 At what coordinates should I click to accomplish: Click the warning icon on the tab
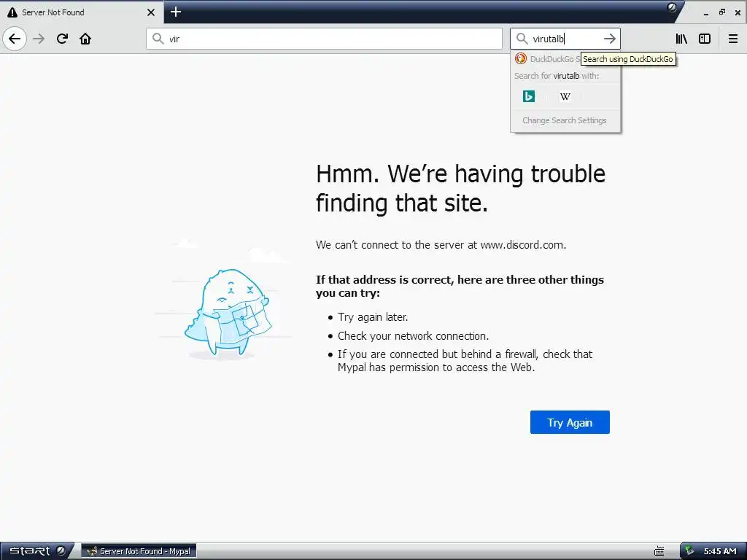pyautogui.click(x=12, y=12)
